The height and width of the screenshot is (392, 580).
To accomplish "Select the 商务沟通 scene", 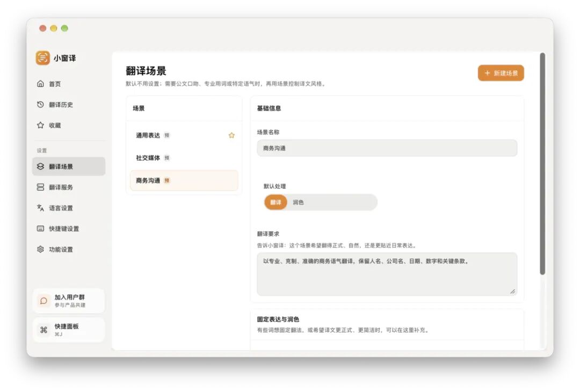I will 184,180.
